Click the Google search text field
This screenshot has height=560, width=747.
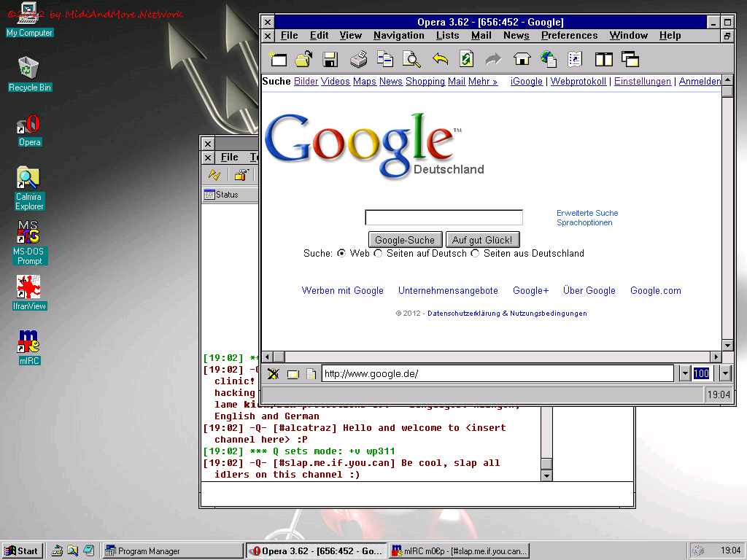pyautogui.click(x=444, y=217)
